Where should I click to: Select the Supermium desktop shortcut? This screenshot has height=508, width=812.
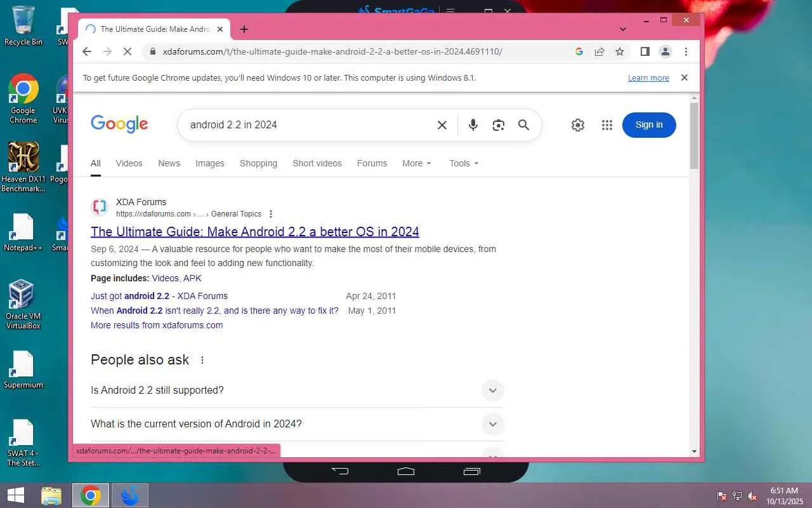[23, 370]
